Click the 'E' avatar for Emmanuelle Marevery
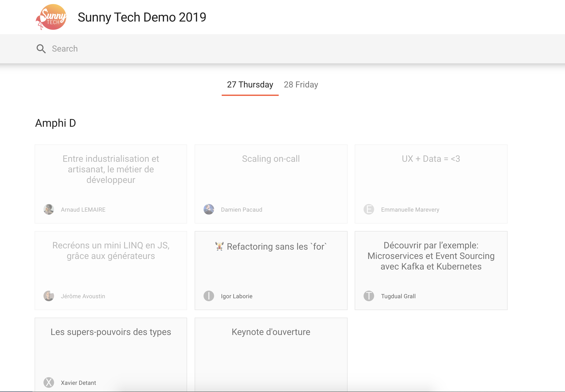Screen dimensions: 565x392 (x=369, y=209)
